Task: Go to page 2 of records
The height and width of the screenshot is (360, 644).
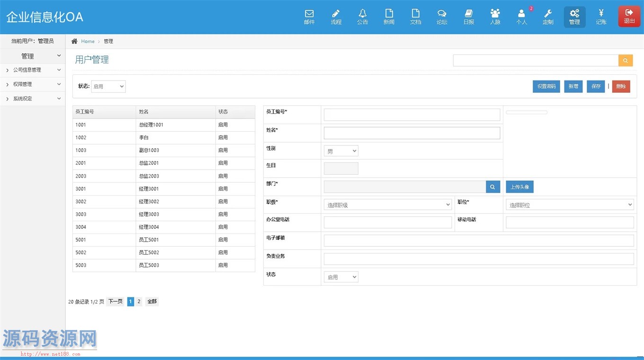Action: pyautogui.click(x=139, y=302)
